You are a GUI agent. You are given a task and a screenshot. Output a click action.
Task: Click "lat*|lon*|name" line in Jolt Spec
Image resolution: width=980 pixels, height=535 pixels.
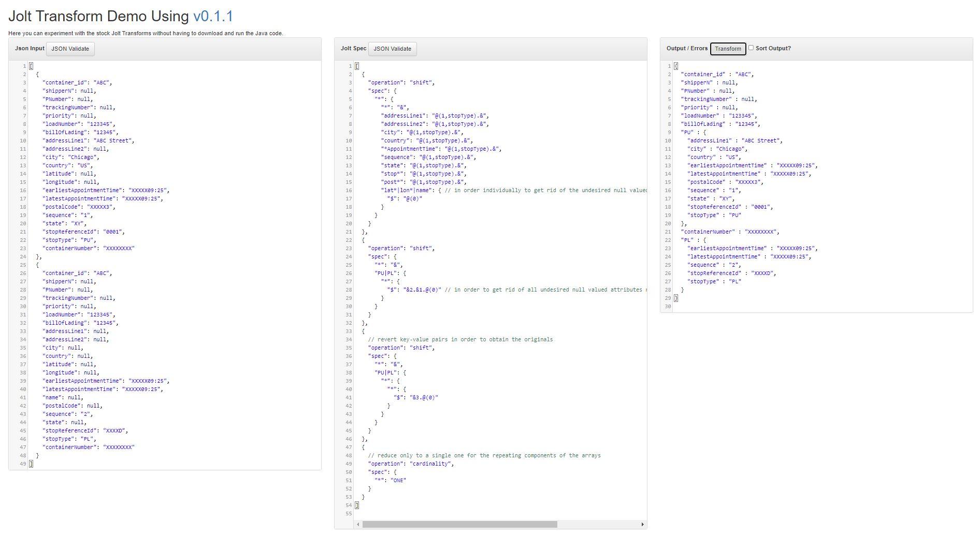tap(514, 190)
